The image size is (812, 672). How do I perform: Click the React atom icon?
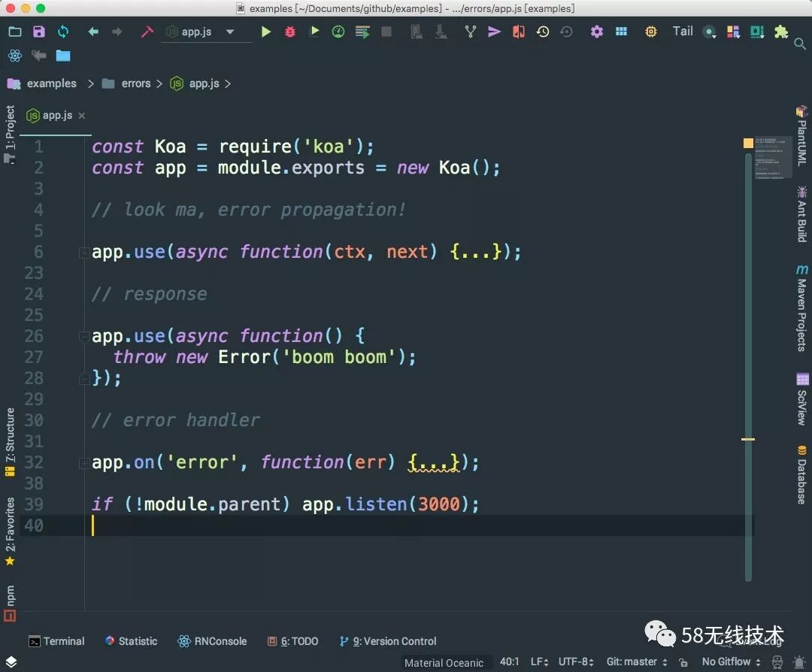click(x=15, y=56)
